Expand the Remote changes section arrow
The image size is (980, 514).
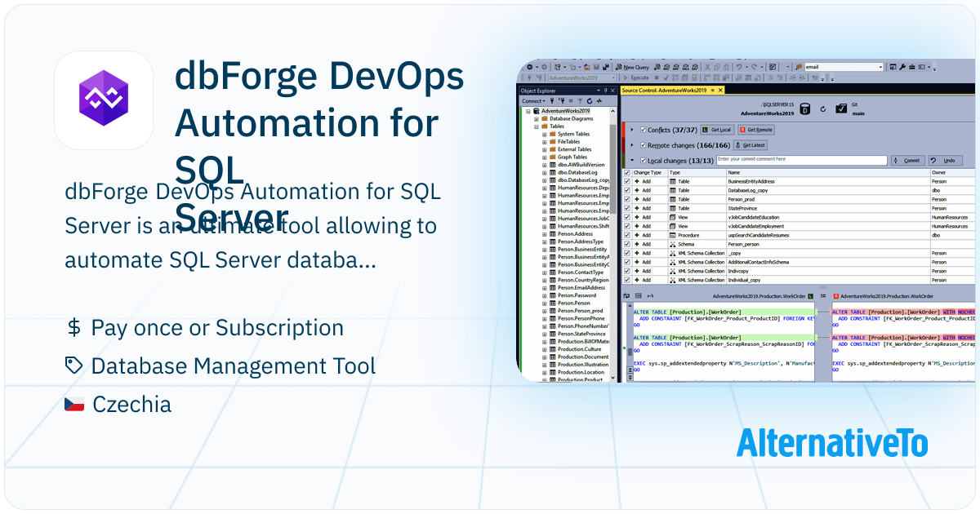631,144
